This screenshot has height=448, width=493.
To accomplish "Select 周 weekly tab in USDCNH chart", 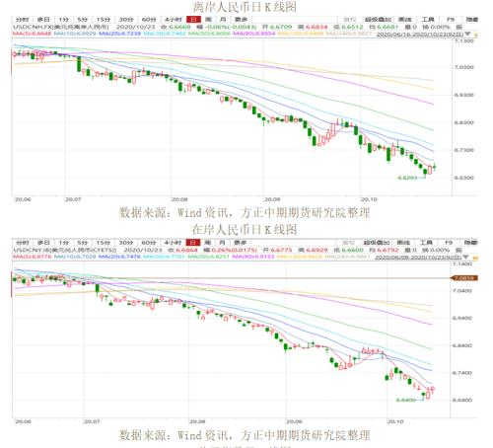I will pos(208,20).
